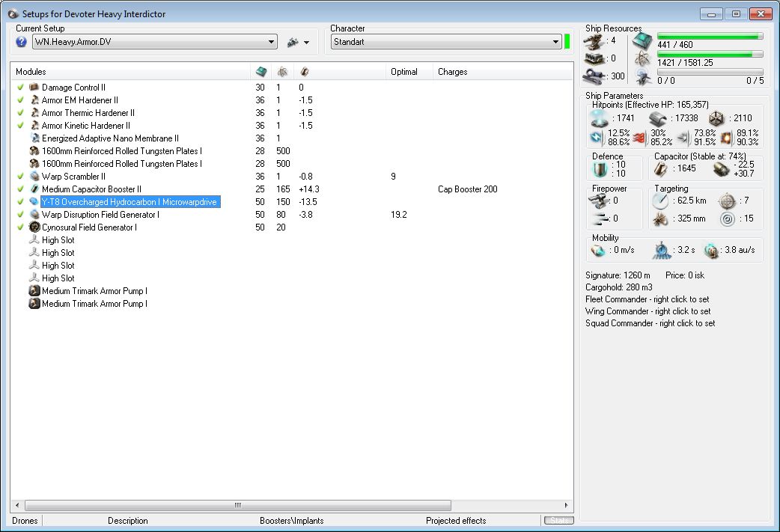Sort by the Optimal column header
Screen dimensions: 780x532
click(404, 72)
